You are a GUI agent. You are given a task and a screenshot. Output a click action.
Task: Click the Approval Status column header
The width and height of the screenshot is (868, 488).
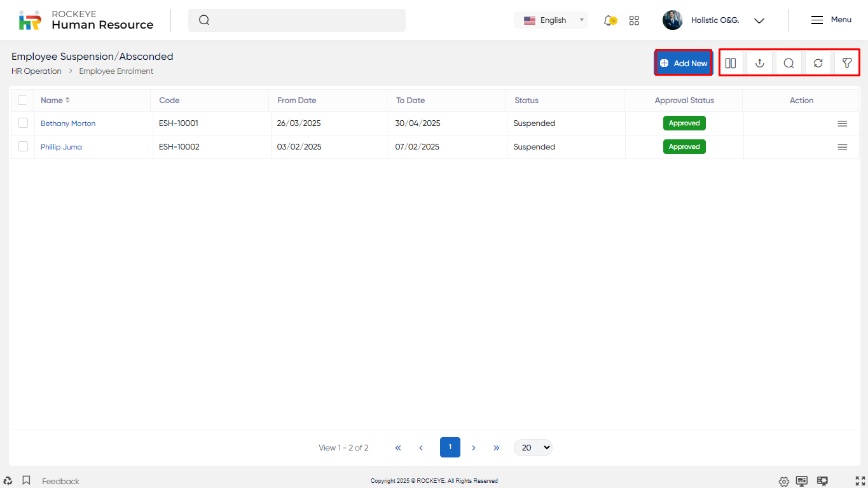coord(684,101)
